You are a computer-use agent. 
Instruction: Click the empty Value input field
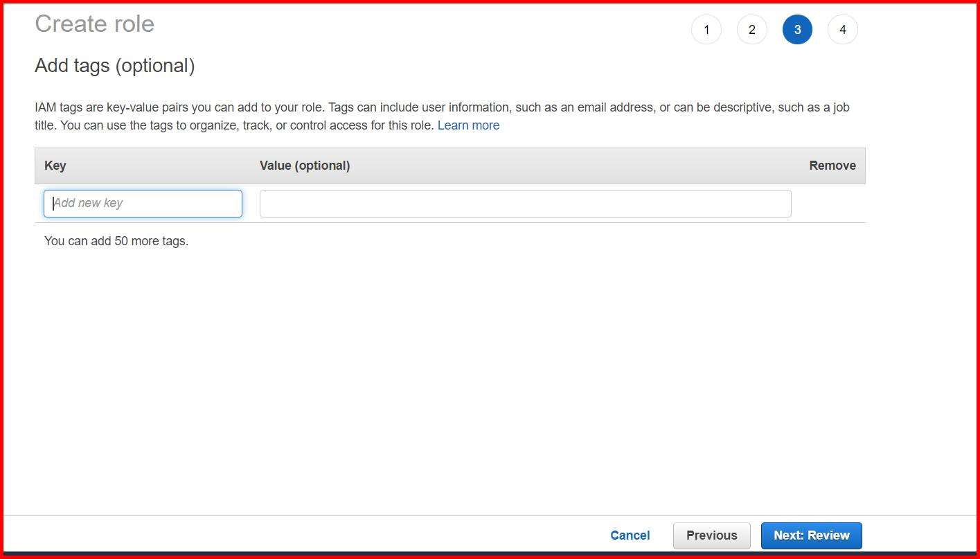tap(524, 203)
